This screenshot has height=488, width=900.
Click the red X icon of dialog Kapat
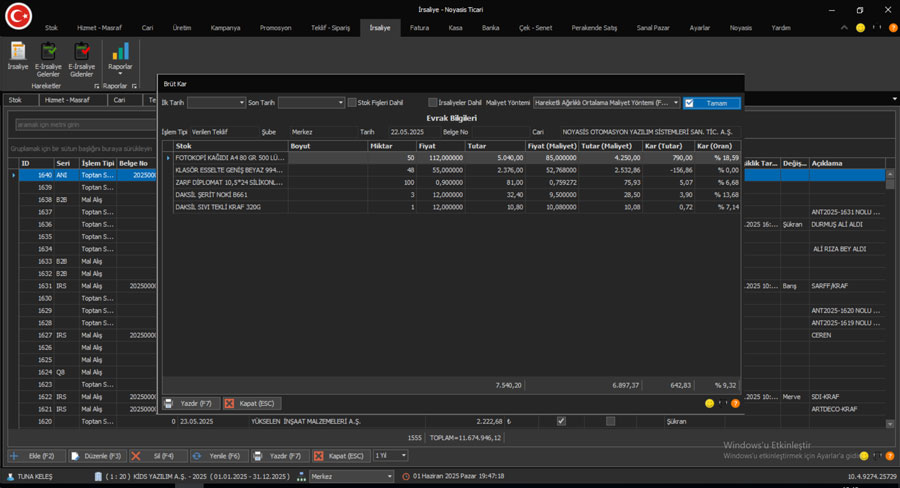click(229, 404)
